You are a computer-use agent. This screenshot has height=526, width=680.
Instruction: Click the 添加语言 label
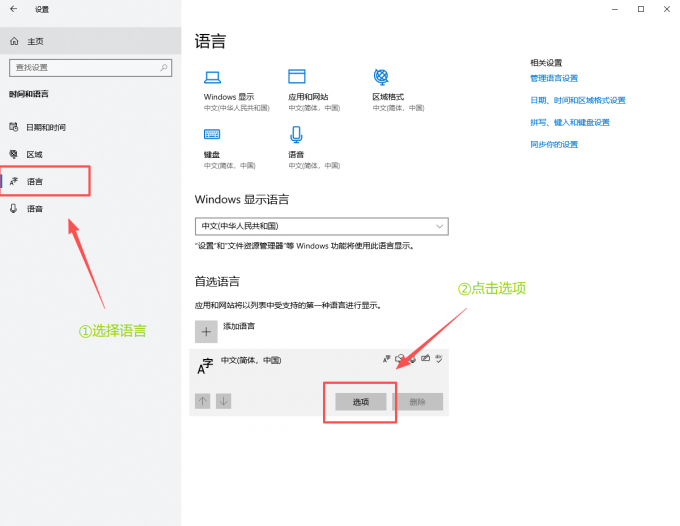pos(239,326)
